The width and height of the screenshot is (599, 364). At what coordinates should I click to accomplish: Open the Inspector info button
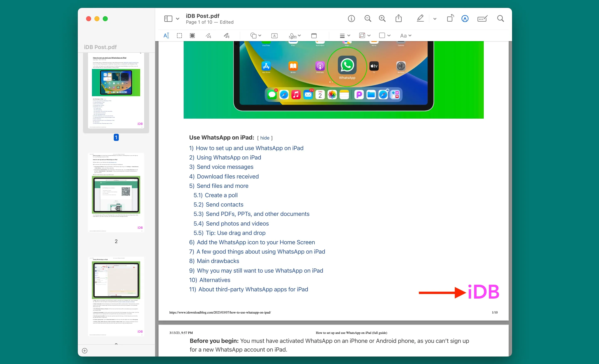351,18
